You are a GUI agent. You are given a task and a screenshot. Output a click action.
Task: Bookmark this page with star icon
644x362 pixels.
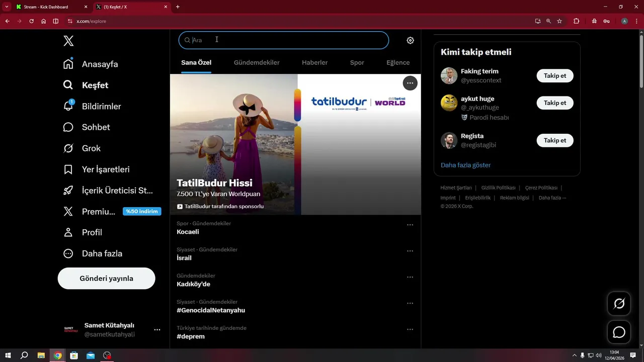pyautogui.click(x=559, y=21)
